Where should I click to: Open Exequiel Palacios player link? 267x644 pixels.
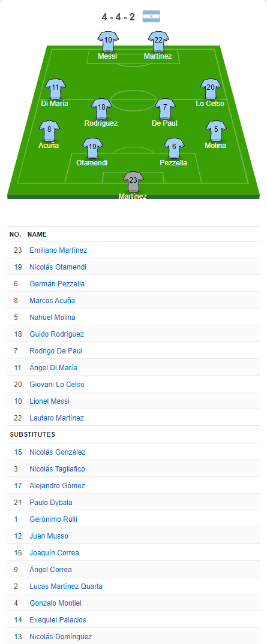(x=58, y=620)
